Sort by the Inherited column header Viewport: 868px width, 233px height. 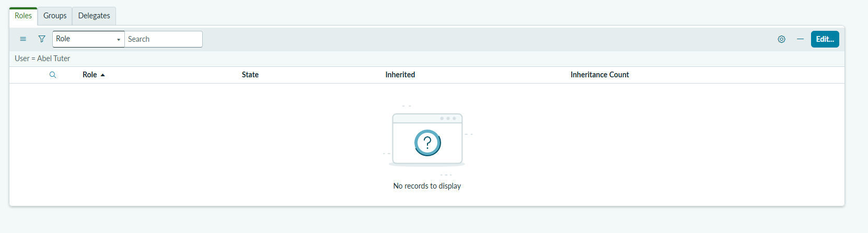(400, 75)
